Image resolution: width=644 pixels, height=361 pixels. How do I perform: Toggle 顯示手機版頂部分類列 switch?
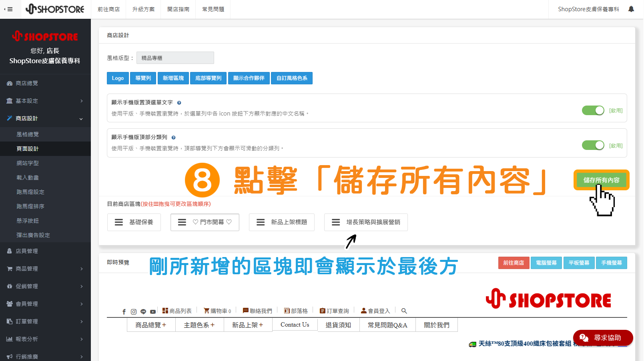click(x=593, y=145)
